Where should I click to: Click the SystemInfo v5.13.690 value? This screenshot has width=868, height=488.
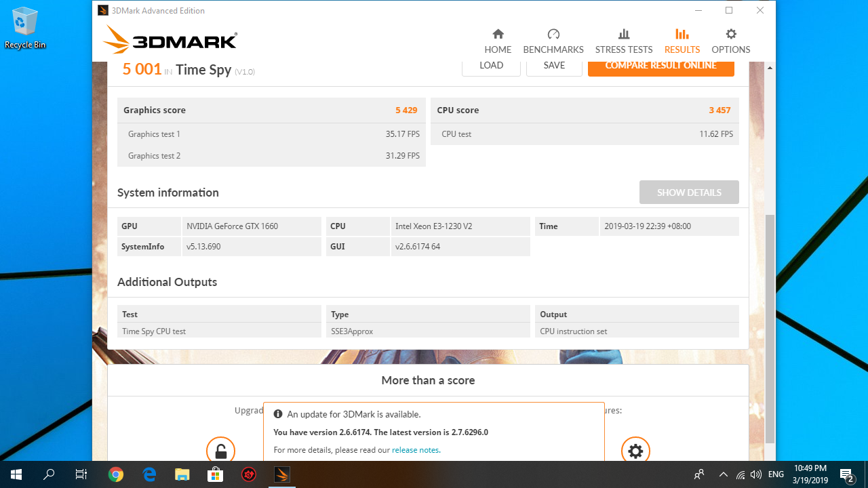[252, 247]
